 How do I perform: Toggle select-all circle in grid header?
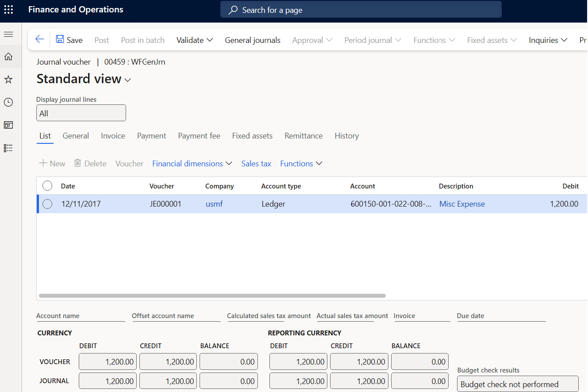coord(47,186)
